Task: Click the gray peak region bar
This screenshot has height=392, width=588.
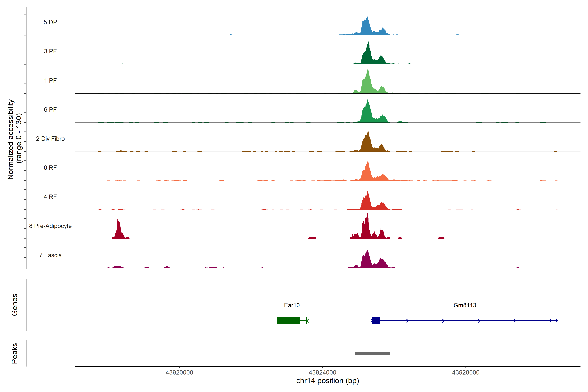Action: tap(373, 353)
